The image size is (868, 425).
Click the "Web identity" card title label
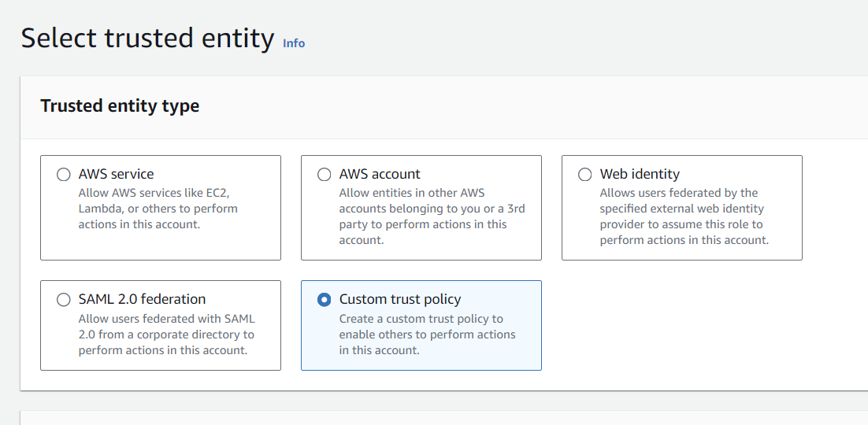click(640, 174)
